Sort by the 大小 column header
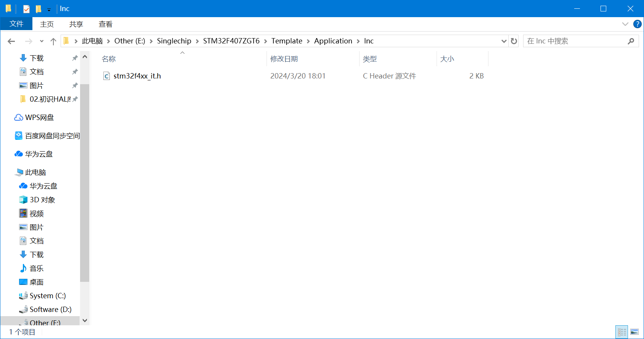644x339 pixels. point(447,59)
